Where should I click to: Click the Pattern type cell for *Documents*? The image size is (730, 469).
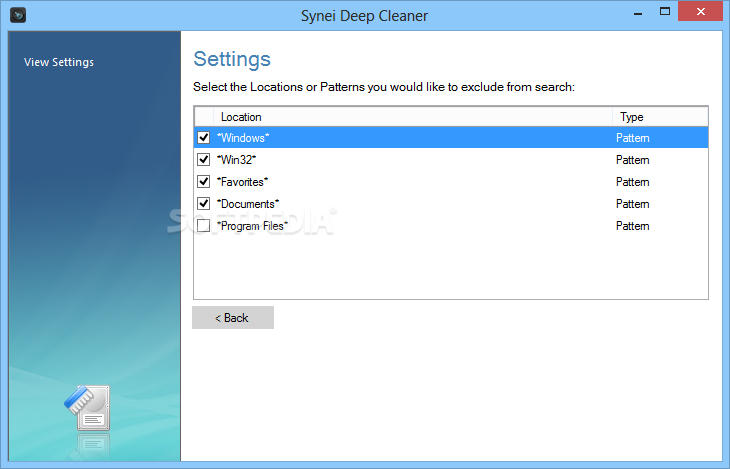[x=632, y=204]
